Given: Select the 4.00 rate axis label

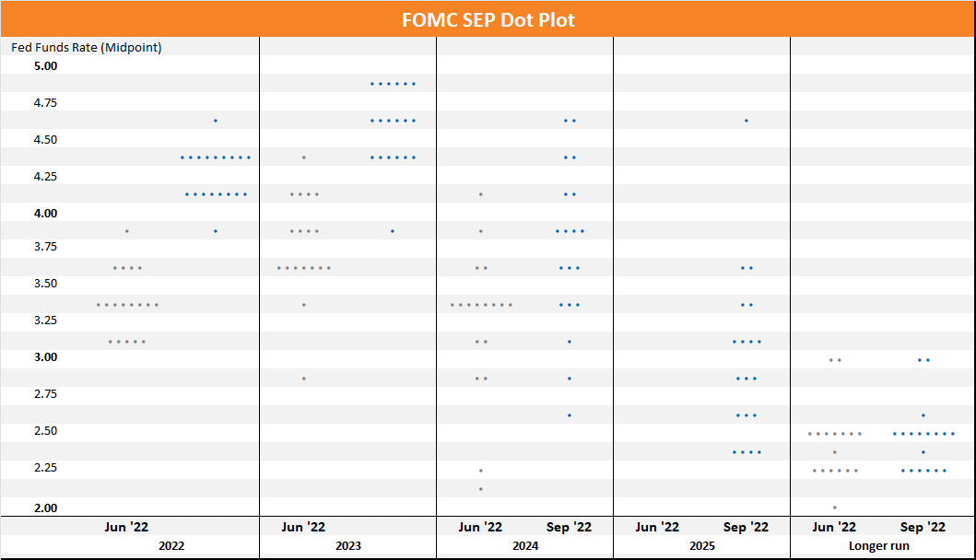Looking at the screenshot, I should [x=45, y=213].
